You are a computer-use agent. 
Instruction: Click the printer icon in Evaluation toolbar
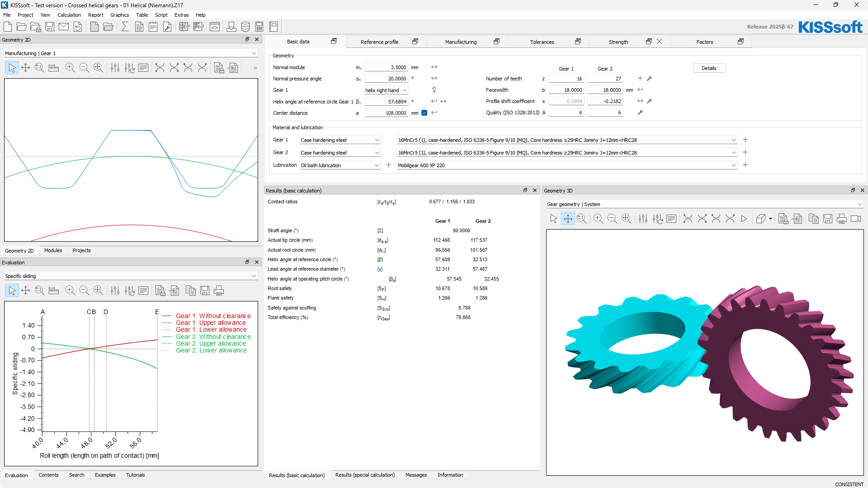219,291
